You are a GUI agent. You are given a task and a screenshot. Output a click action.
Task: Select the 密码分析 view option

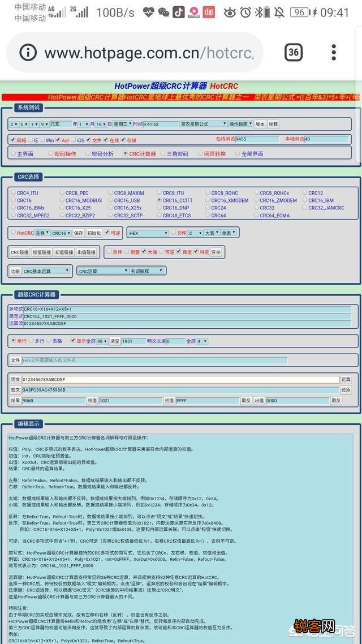pyautogui.click(x=88, y=153)
